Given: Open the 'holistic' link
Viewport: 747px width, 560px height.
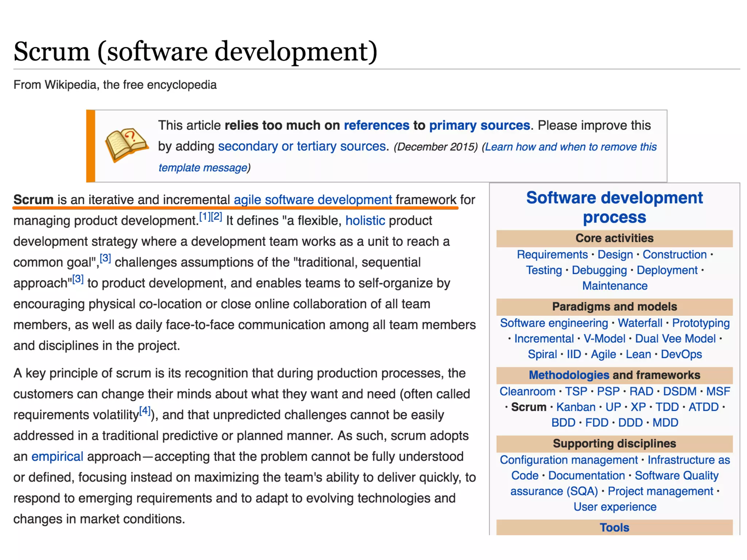Looking at the screenshot, I should [x=365, y=221].
